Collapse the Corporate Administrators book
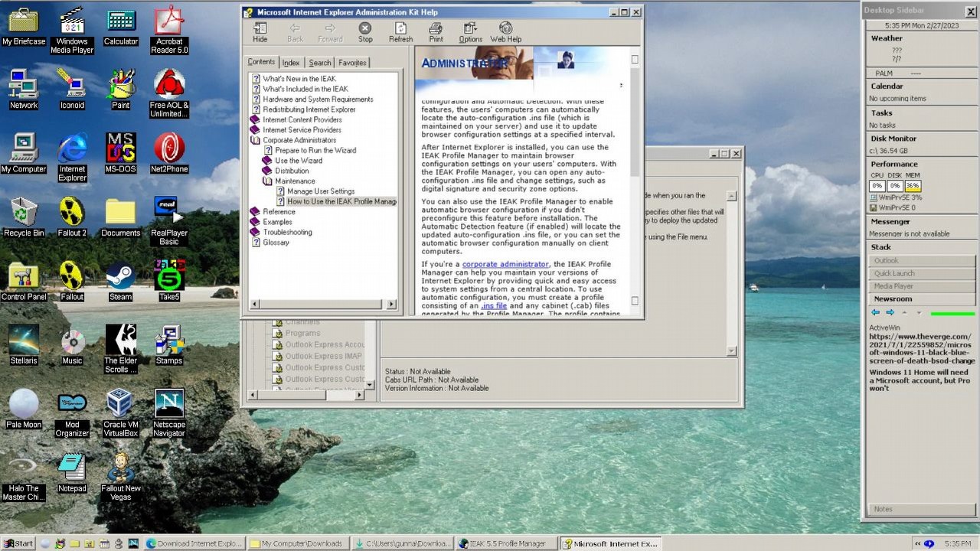The height and width of the screenshot is (551, 980). click(256, 140)
